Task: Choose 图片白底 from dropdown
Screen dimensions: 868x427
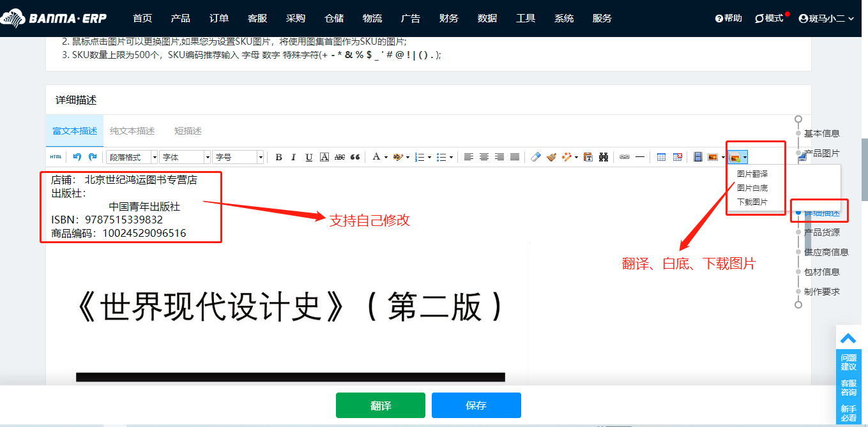Action: coord(752,188)
